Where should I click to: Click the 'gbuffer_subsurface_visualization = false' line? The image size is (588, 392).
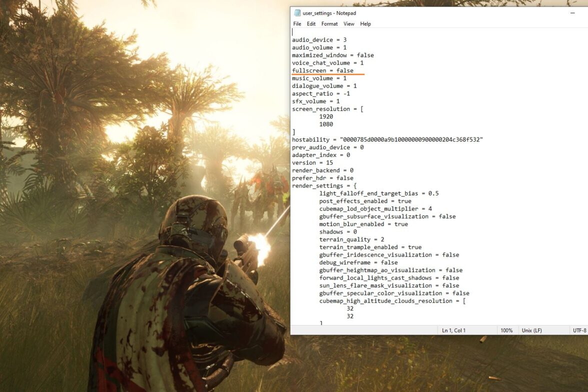(x=387, y=216)
